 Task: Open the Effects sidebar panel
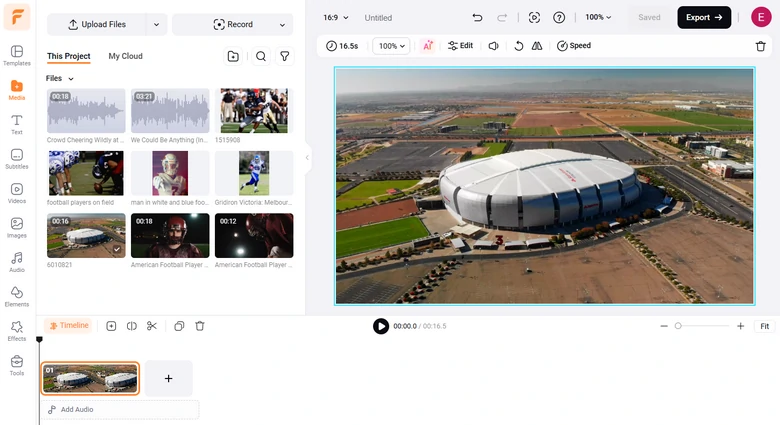tap(16, 330)
